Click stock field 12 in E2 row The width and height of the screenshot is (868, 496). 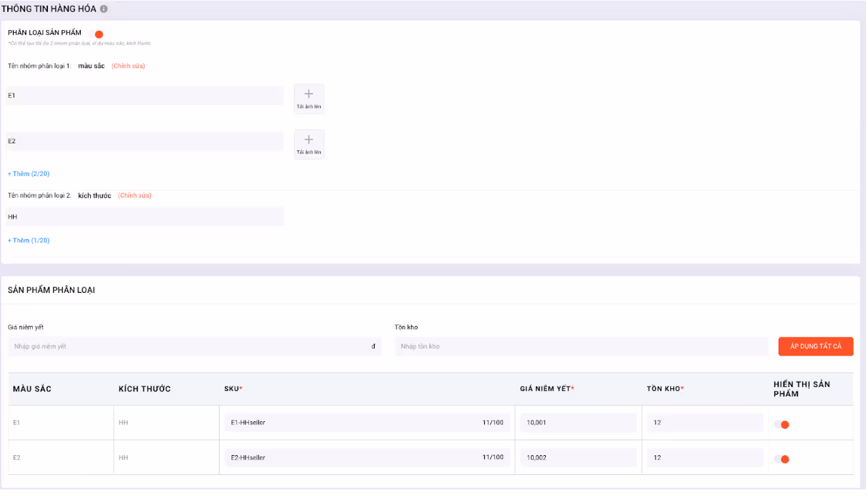[705, 457]
